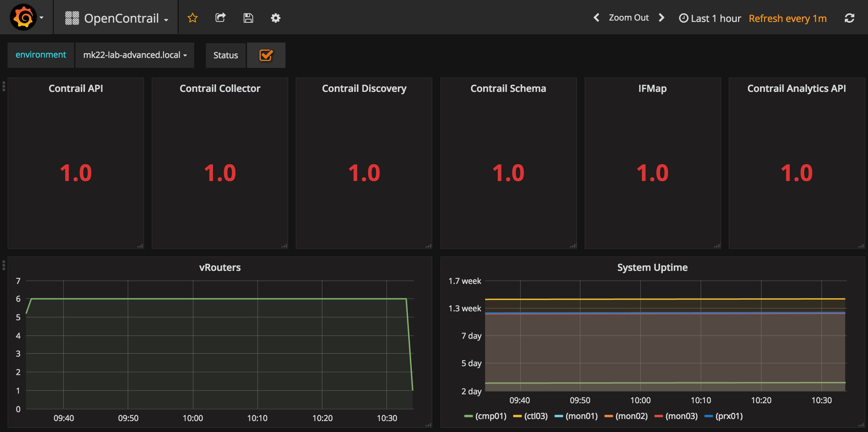Toggle the (mon02) legend series

[x=632, y=416]
